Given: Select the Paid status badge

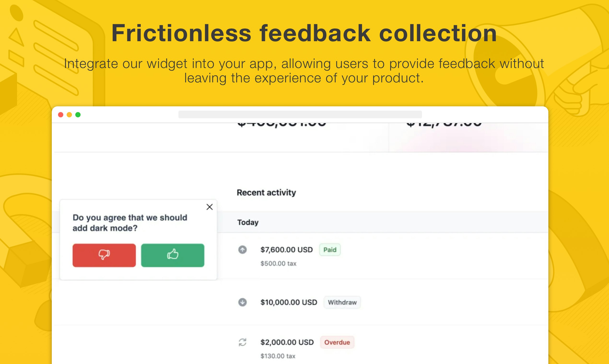Looking at the screenshot, I should [x=330, y=250].
